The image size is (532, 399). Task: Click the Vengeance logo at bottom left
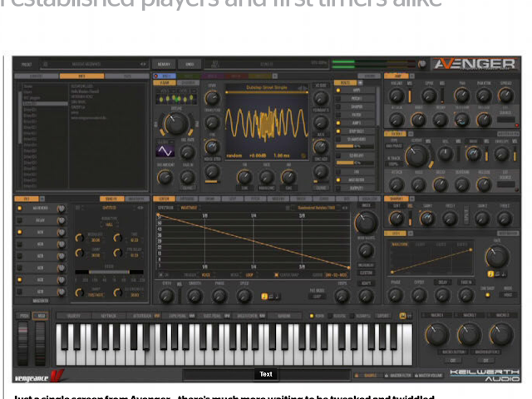click(x=38, y=377)
